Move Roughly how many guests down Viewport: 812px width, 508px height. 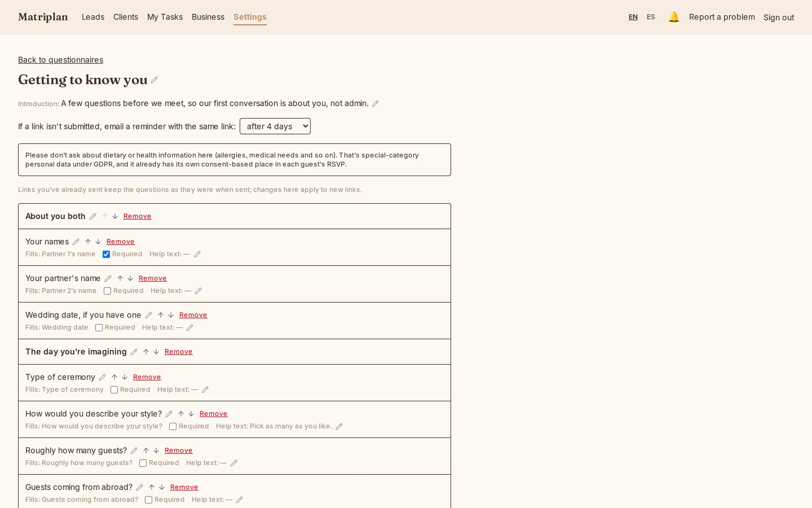(x=156, y=450)
